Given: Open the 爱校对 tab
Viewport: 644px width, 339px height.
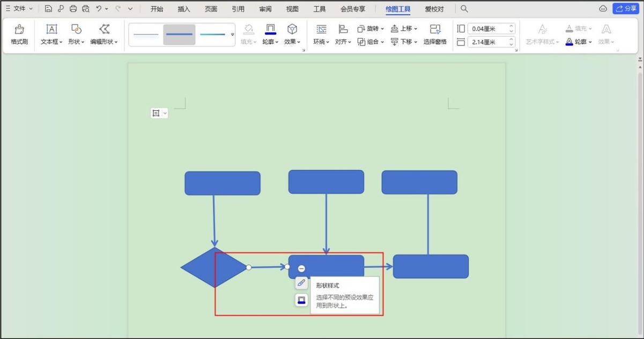Looking at the screenshot, I should (x=434, y=9).
